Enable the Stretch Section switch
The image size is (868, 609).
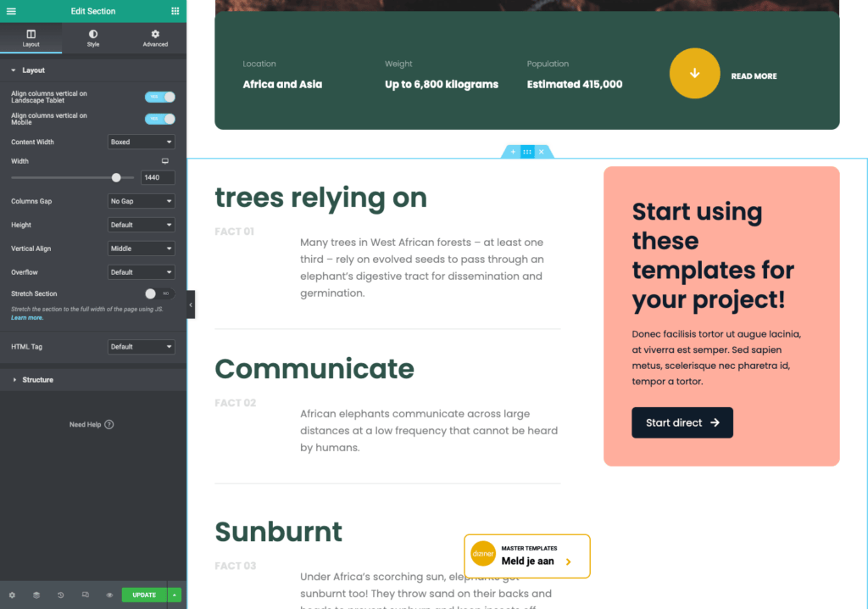159,293
